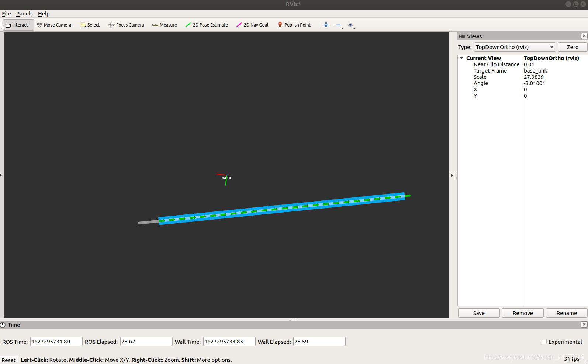Expand the left panel with arrow handle
This screenshot has height=364, width=588.
point(1,175)
